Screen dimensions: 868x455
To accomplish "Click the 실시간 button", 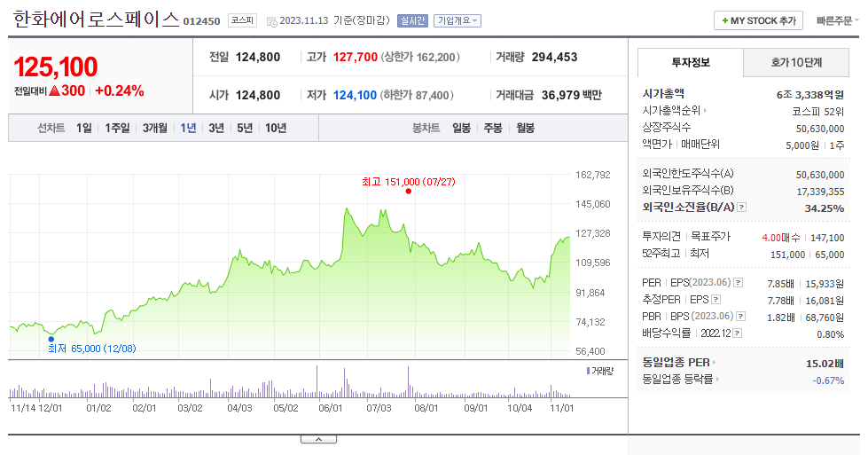I will point(412,20).
